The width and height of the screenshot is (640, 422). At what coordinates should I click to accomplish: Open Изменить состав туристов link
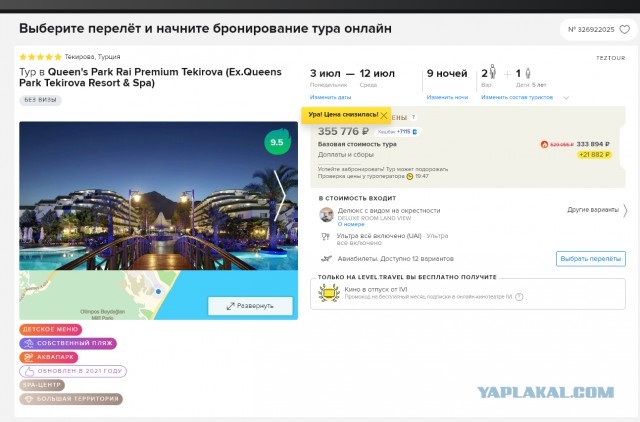[517, 97]
